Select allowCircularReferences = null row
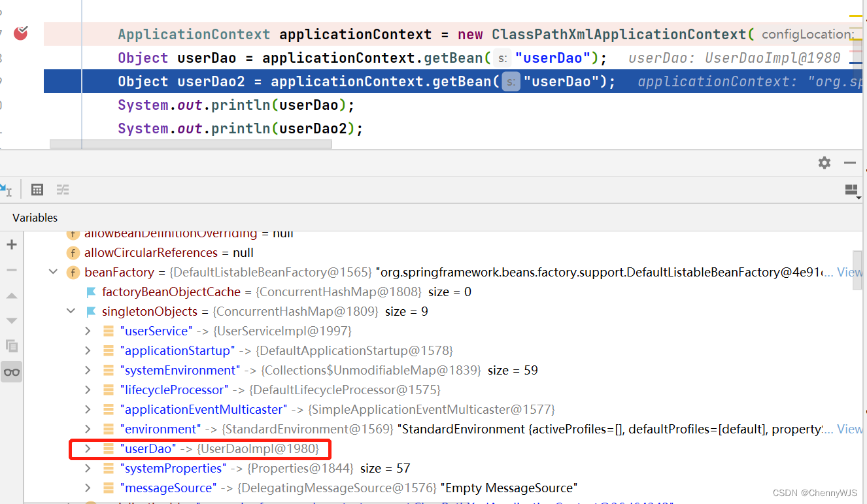 pos(169,252)
